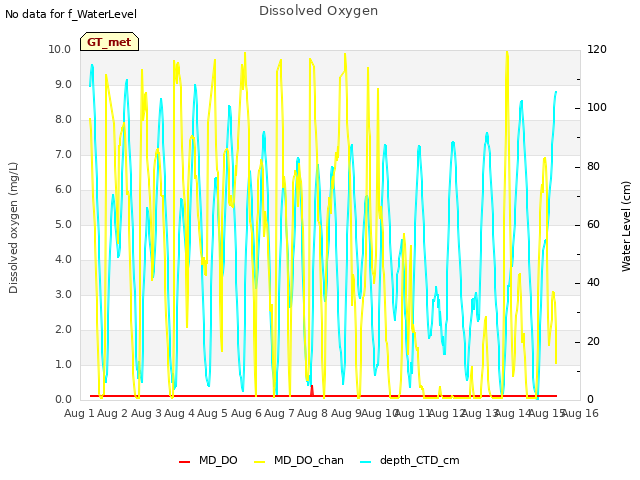Click the 10.0 left axis tick label
The width and height of the screenshot is (640, 480).
pyautogui.click(x=60, y=49)
